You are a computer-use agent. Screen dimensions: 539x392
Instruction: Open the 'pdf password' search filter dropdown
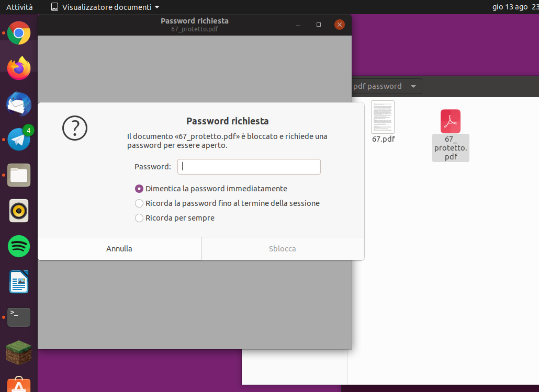click(x=386, y=86)
